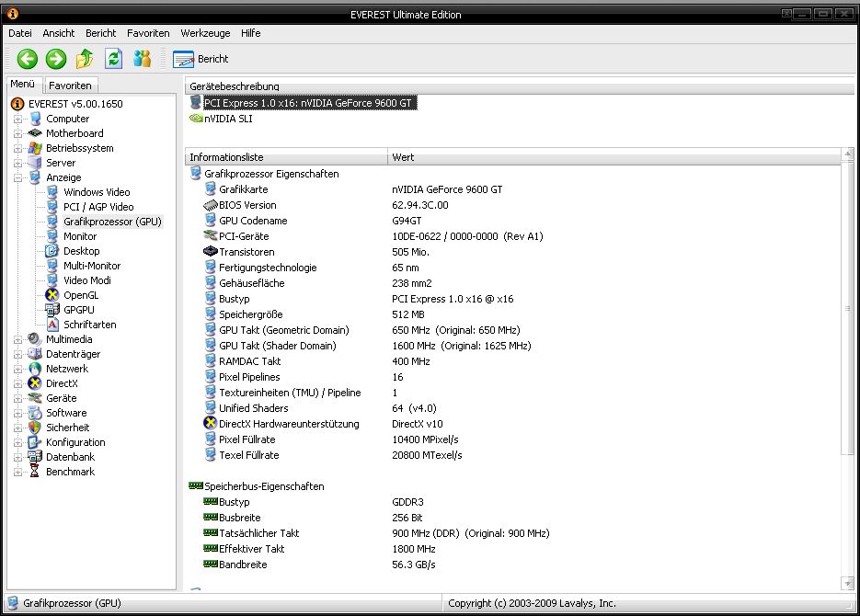Click the app icon in the title bar
The width and height of the screenshot is (860, 616).
pos(13,14)
